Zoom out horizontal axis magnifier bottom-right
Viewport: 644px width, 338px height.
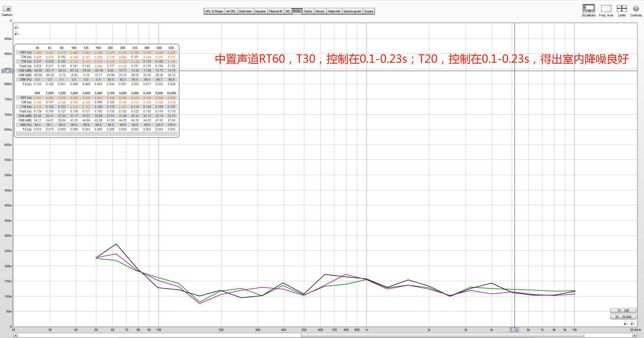pyautogui.click(x=626, y=323)
